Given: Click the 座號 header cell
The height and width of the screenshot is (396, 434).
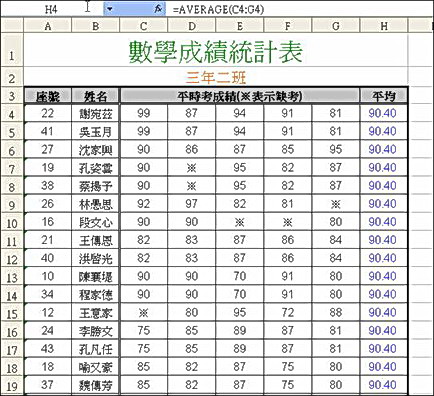Looking at the screenshot, I should click(48, 96).
